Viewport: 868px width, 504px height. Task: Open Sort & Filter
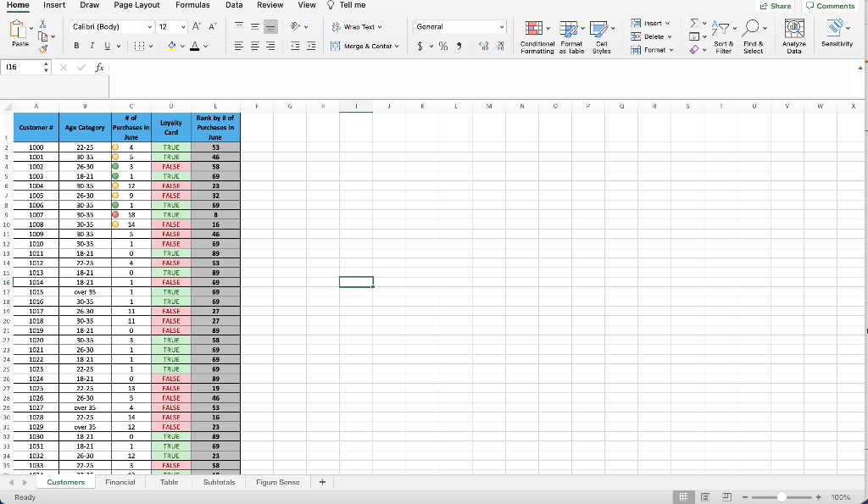point(723,37)
